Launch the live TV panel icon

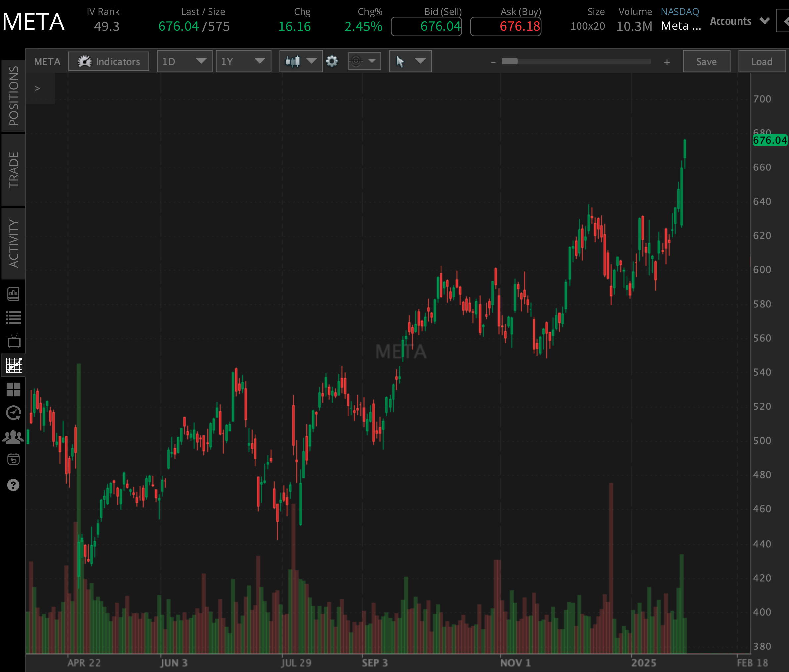click(14, 341)
